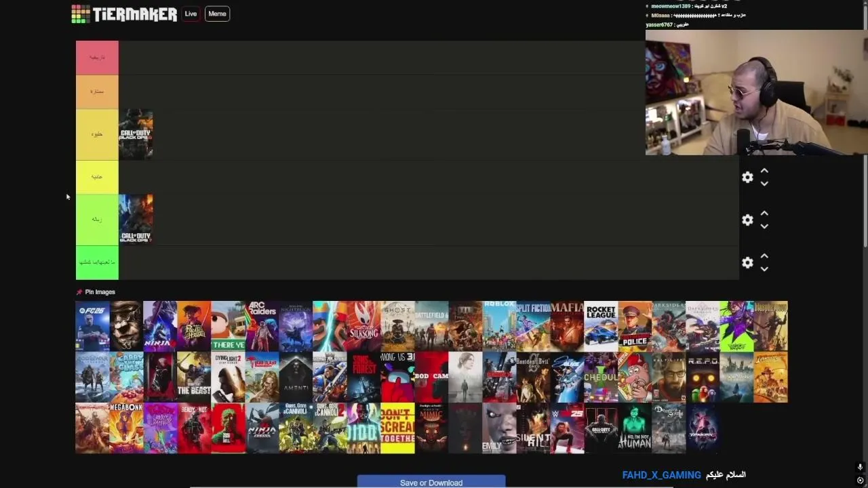Open the Meme mode button
Viewport: 868px width, 488px height.
pos(217,14)
